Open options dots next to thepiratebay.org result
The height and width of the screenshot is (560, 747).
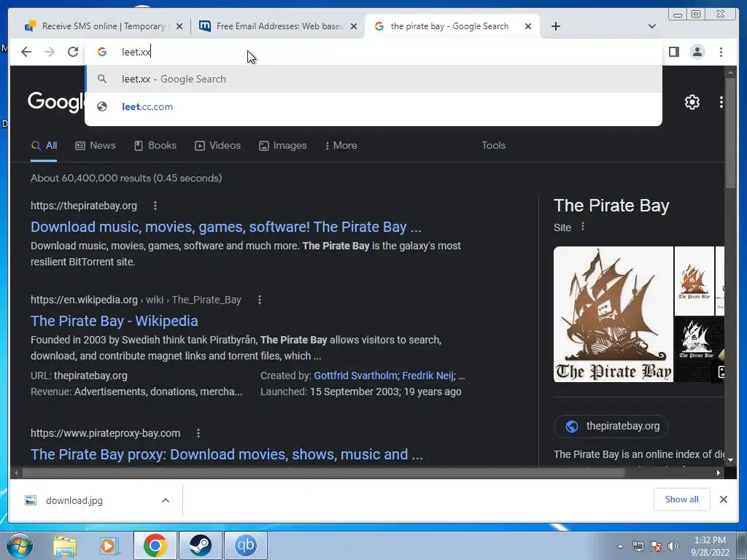155,206
